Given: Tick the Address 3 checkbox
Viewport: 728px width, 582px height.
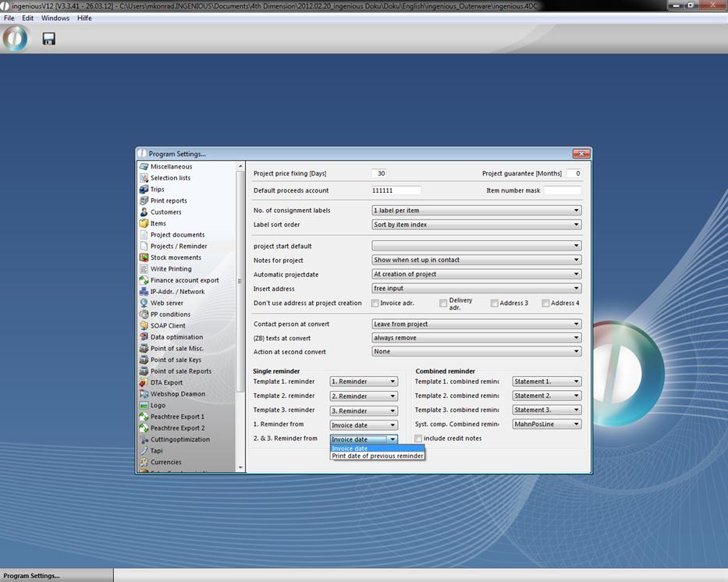Looking at the screenshot, I should point(495,303).
